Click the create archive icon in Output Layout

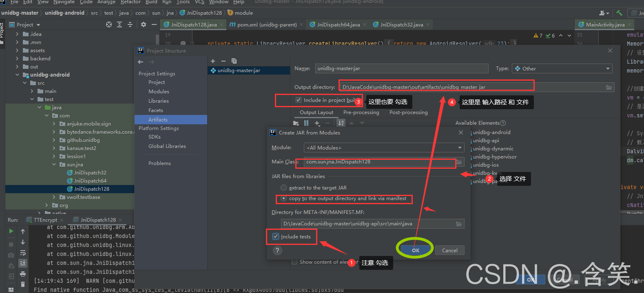pyautogui.click(x=306, y=123)
